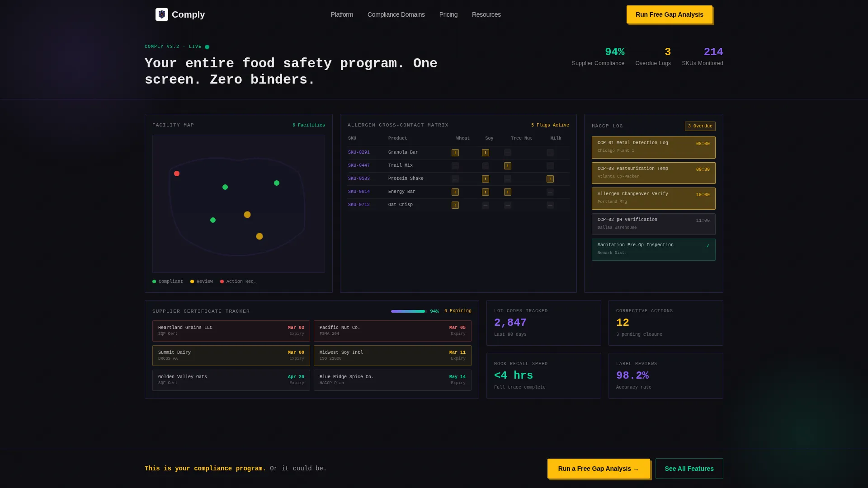The width and height of the screenshot is (868, 488).
Task: Click the red Action Req. facility dot on map
Action: coord(177,174)
